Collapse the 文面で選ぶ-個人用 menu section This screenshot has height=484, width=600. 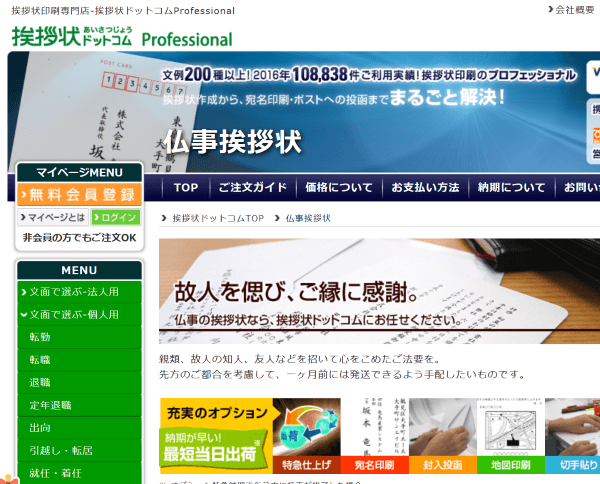click(80, 315)
